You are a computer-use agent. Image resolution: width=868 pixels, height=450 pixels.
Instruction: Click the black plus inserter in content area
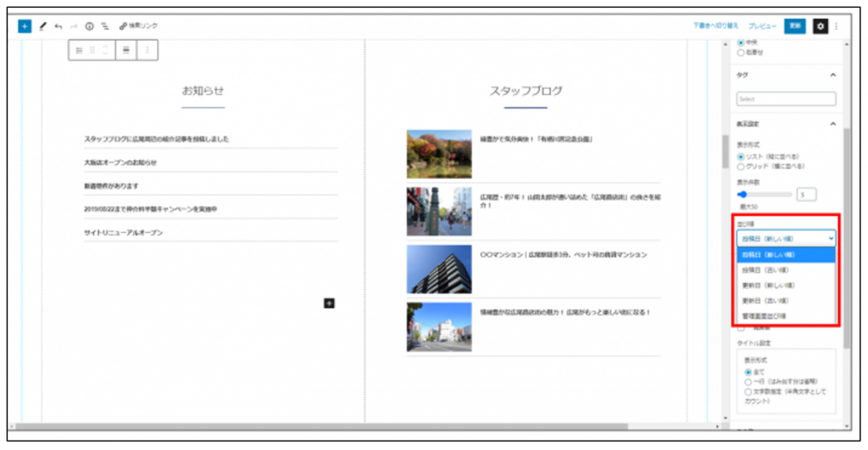coord(330,303)
